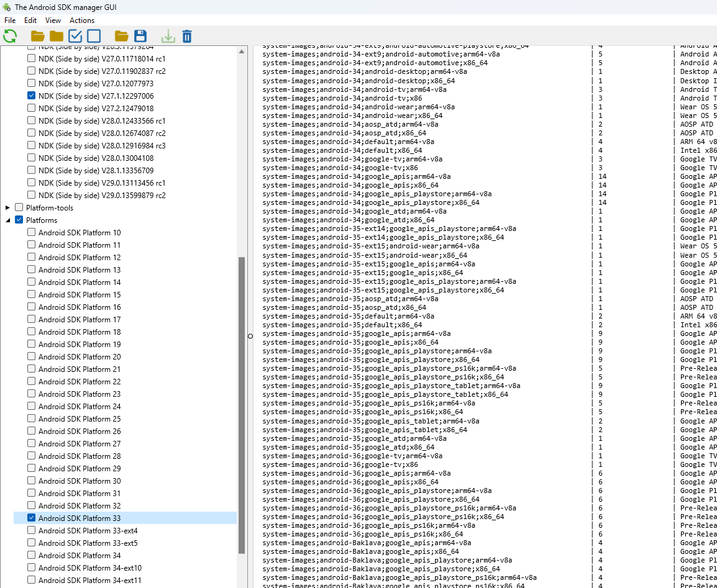This screenshot has width=717, height=588.
Task: Check Android SDK Platform 34 checkbox
Action: pos(31,554)
